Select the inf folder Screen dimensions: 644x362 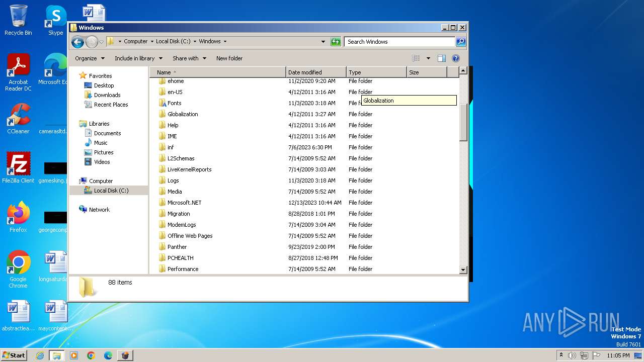[x=171, y=147]
